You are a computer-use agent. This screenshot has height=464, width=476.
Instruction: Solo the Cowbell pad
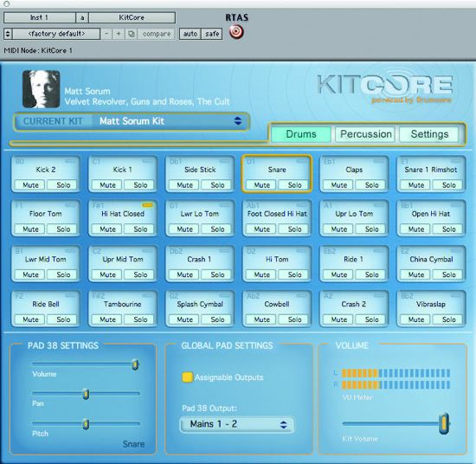[294, 319]
